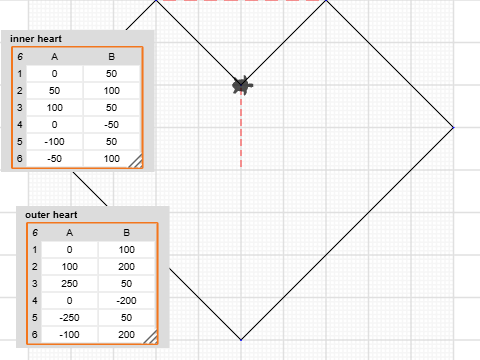The height and width of the screenshot is (360, 480).
Task: Click row number 5 in outer heart table
Action: coord(35,318)
